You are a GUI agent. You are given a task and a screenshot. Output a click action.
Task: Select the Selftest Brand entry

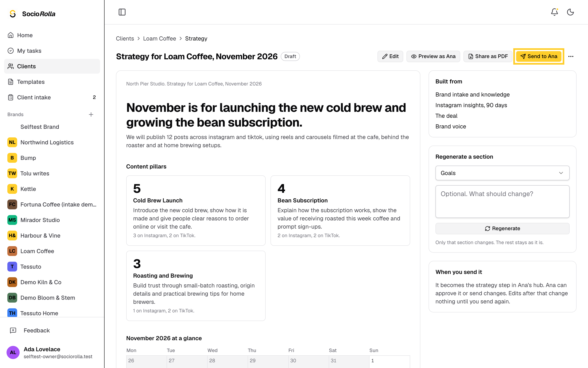pos(52,127)
